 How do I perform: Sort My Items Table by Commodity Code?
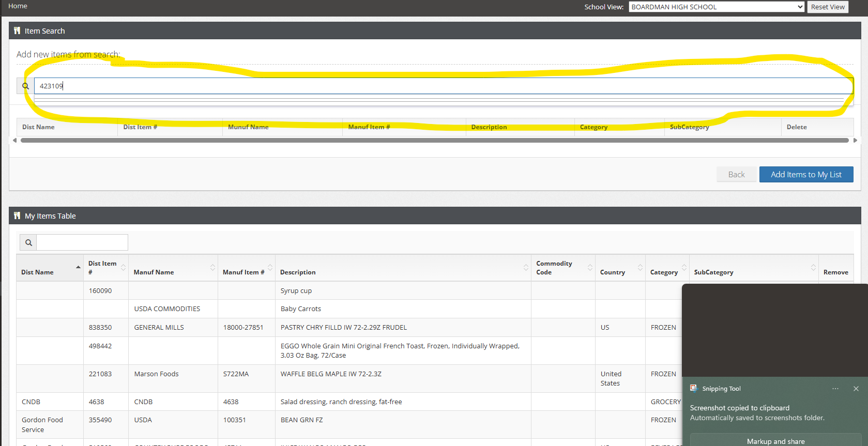pyautogui.click(x=563, y=268)
